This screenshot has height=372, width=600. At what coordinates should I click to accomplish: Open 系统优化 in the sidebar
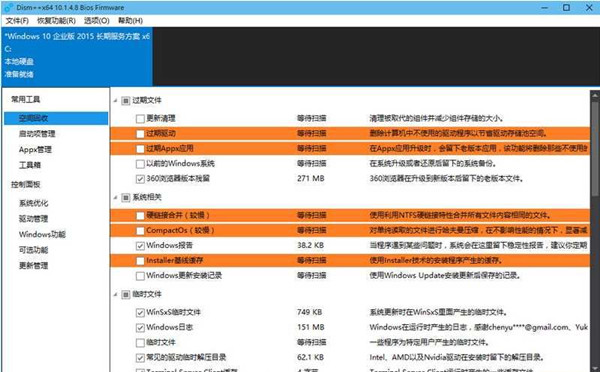coord(34,203)
